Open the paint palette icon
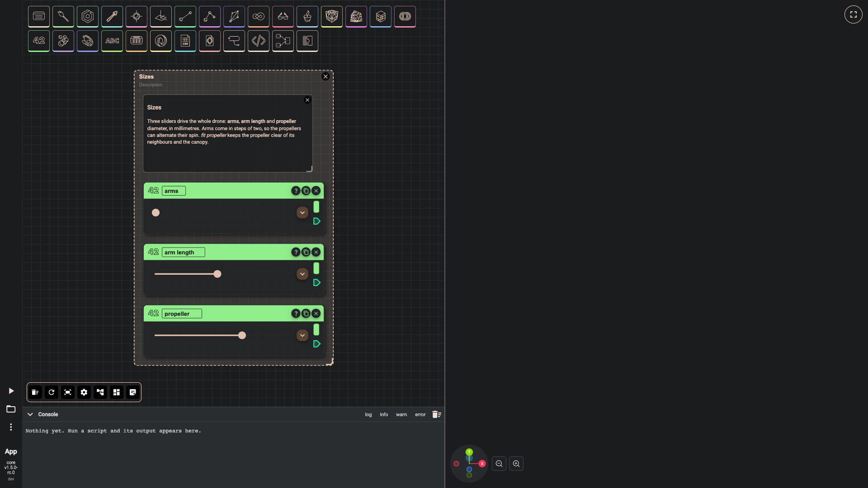Viewport: 868px width, 488px height. tap(88, 41)
